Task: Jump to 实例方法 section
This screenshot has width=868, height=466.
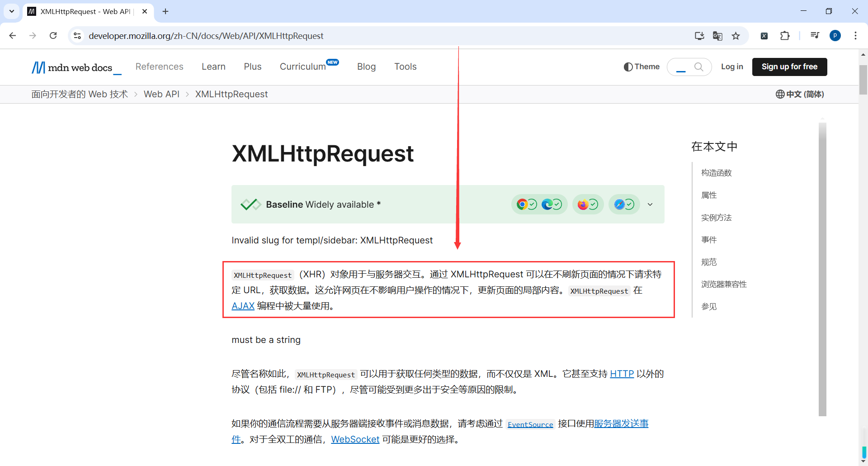Action: tap(716, 218)
